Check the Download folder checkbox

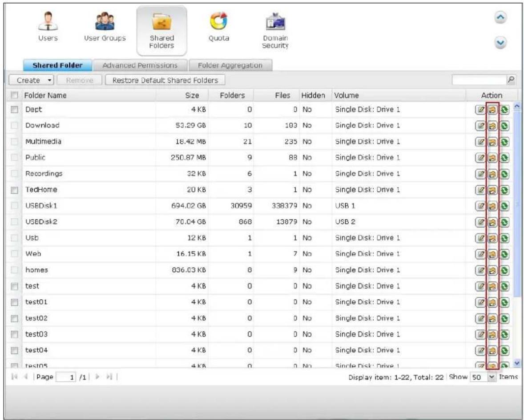[14, 125]
